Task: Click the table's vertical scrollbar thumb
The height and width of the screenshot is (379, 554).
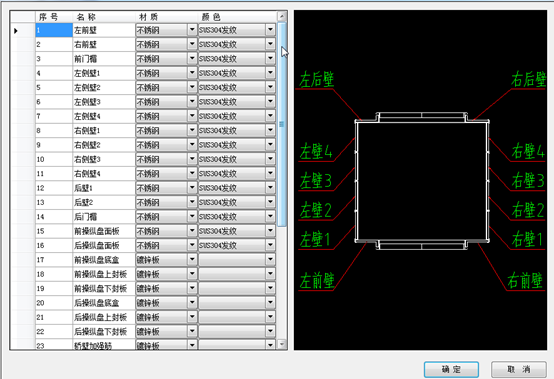Action: [x=282, y=124]
